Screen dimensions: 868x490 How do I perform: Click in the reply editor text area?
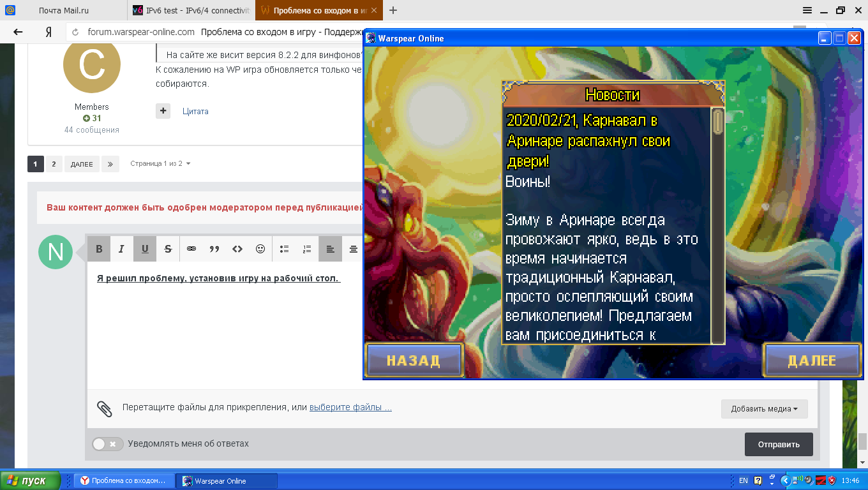coord(224,325)
